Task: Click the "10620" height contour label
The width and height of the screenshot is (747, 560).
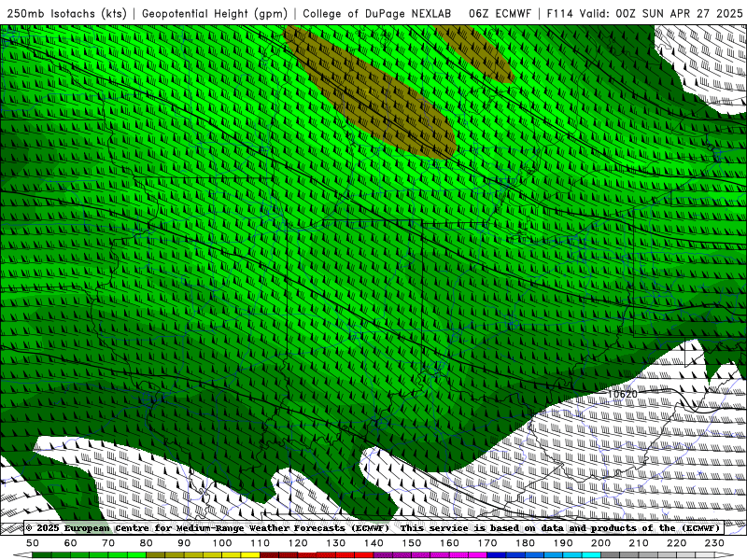Action: pos(622,394)
